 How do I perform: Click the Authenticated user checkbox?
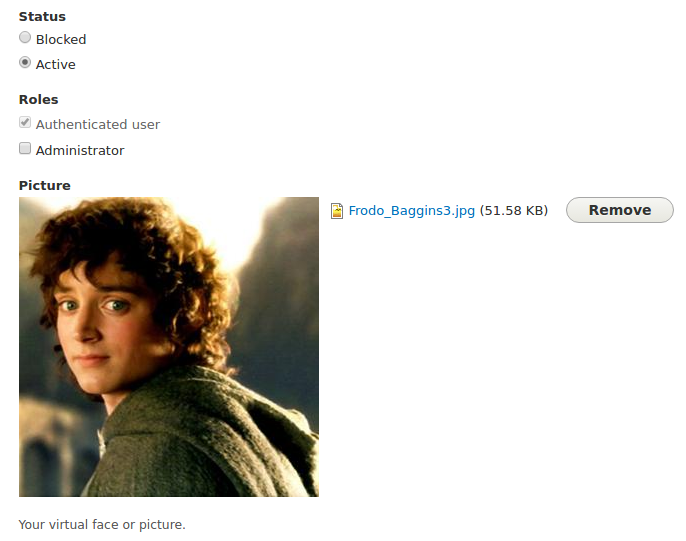click(25, 122)
